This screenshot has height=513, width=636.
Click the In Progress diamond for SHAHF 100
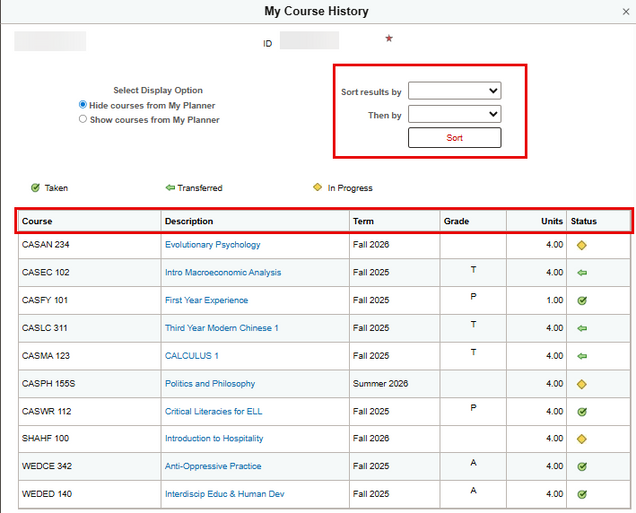coord(582,439)
